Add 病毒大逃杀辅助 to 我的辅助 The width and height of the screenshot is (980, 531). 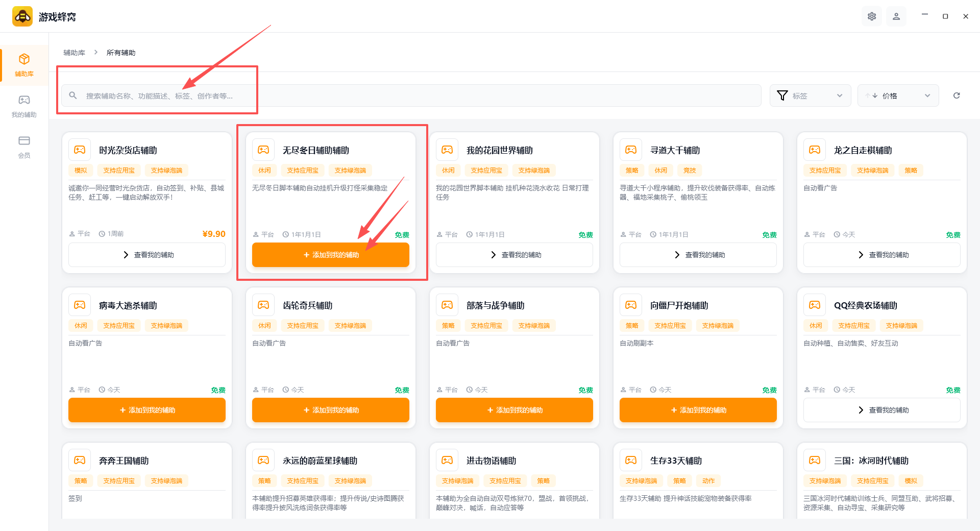[147, 410]
